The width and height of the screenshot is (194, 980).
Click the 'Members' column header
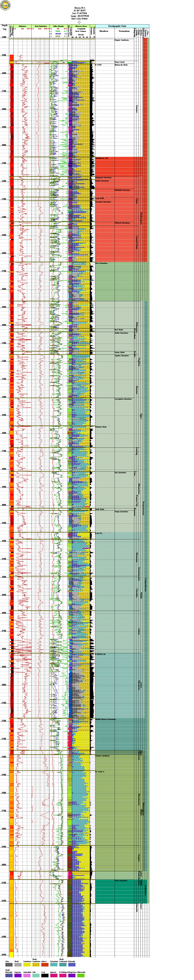click(x=104, y=31)
